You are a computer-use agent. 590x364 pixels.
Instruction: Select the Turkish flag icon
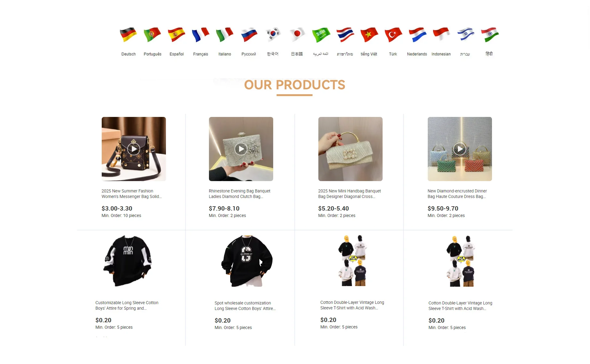point(393,35)
